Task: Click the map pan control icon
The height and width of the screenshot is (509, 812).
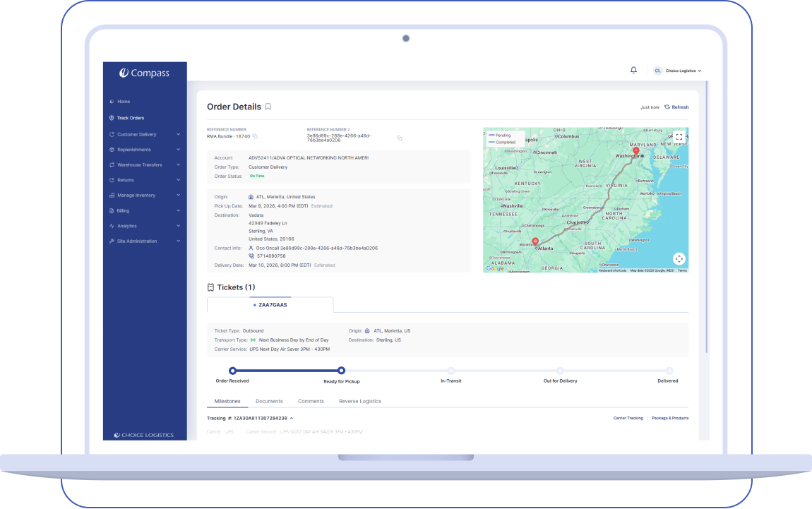Action: click(x=678, y=258)
